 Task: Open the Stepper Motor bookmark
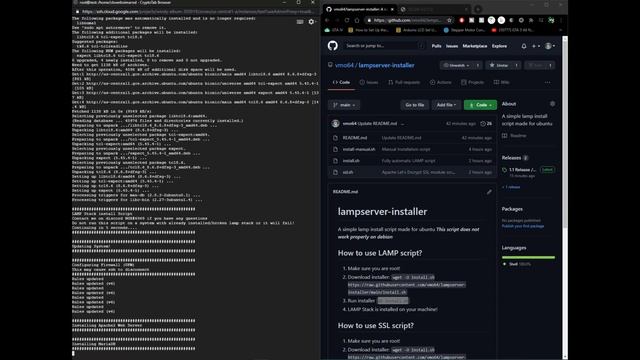[x=464, y=30]
